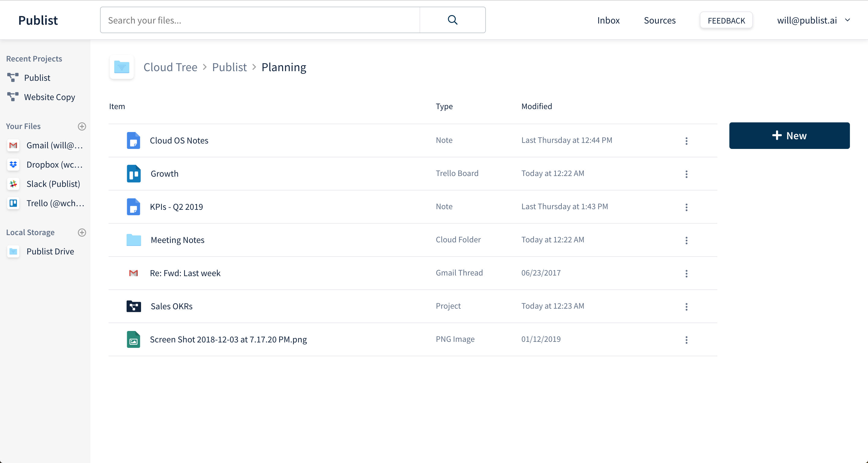Click the FEEDBACK button

point(726,20)
